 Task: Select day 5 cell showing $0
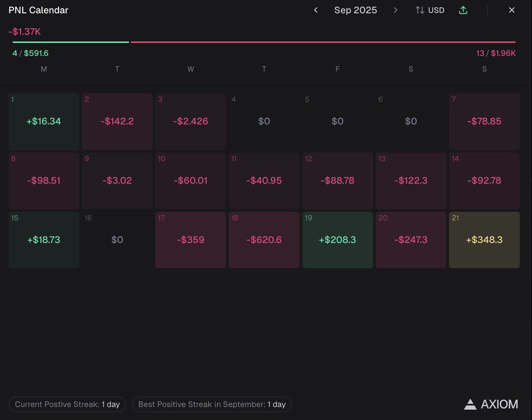pos(337,121)
